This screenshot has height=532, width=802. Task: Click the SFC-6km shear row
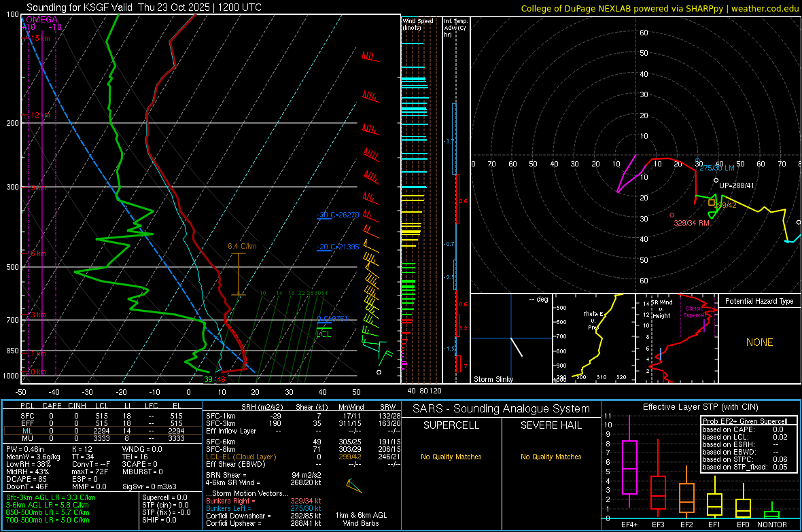[x=303, y=442]
